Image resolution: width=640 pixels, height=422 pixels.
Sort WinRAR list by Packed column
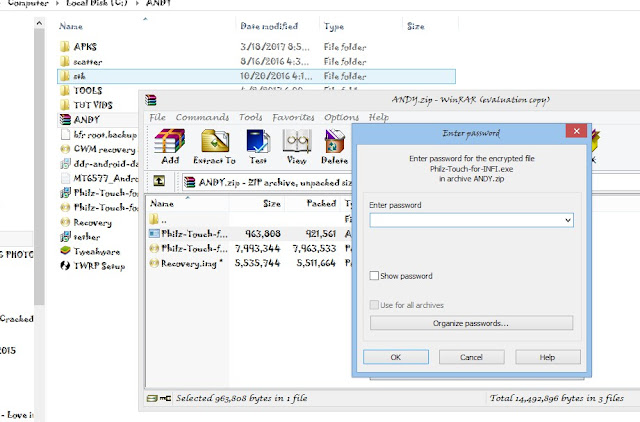coord(321,203)
